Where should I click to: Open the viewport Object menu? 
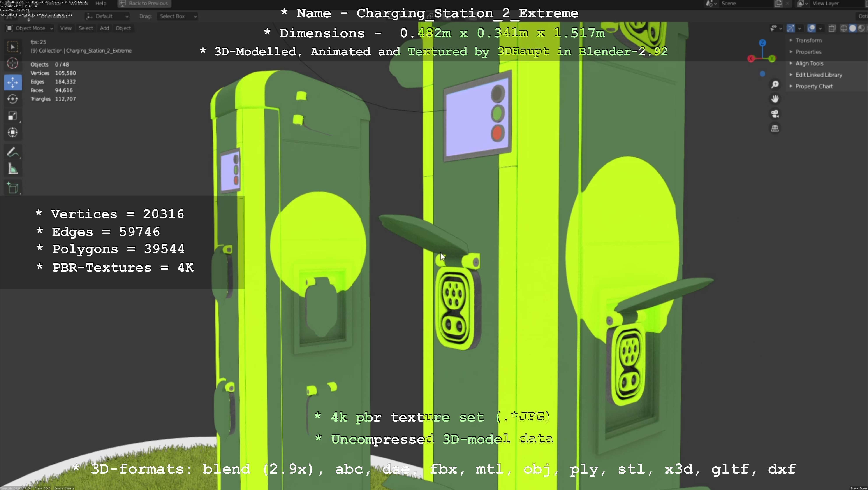(123, 28)
